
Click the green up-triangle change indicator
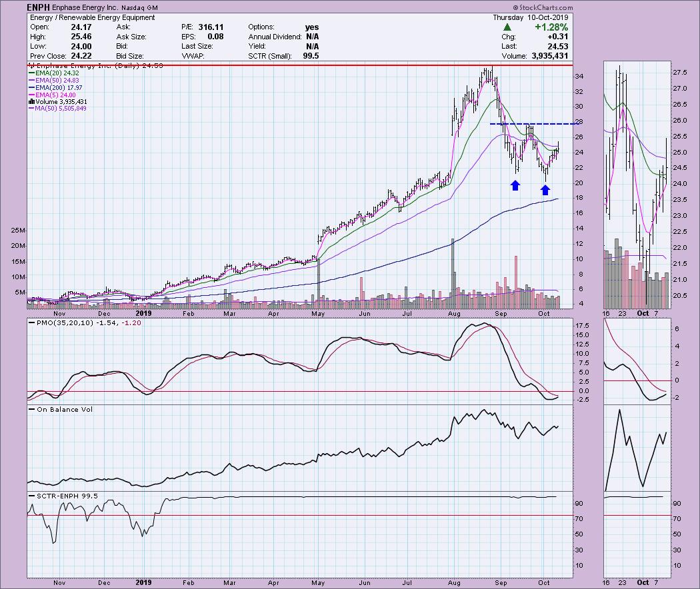(507, 27)
